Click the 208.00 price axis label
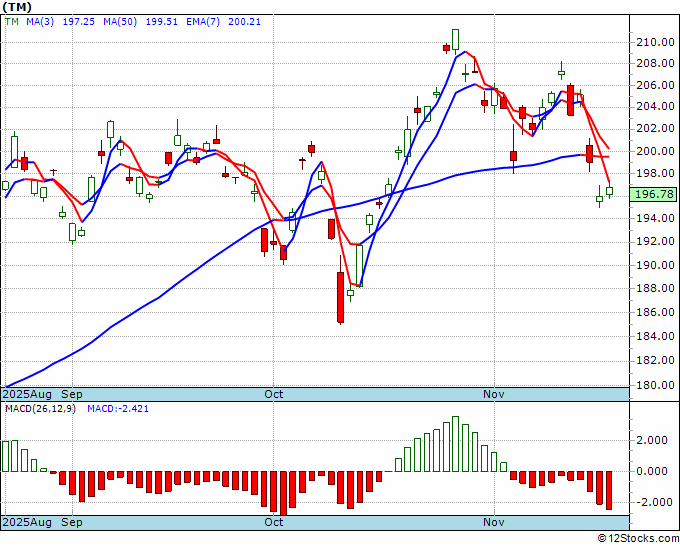The image size is (680, 546). (655, 63)
